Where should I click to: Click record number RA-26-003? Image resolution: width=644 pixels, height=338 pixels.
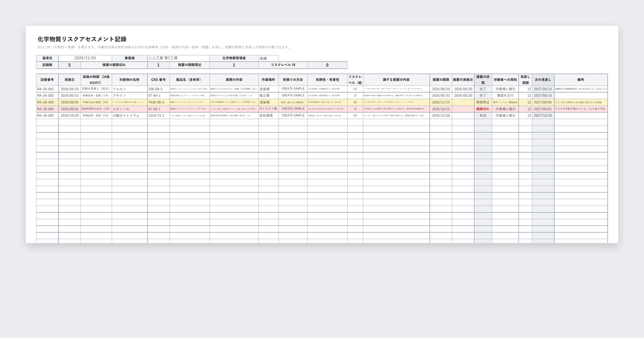point(47,102)
